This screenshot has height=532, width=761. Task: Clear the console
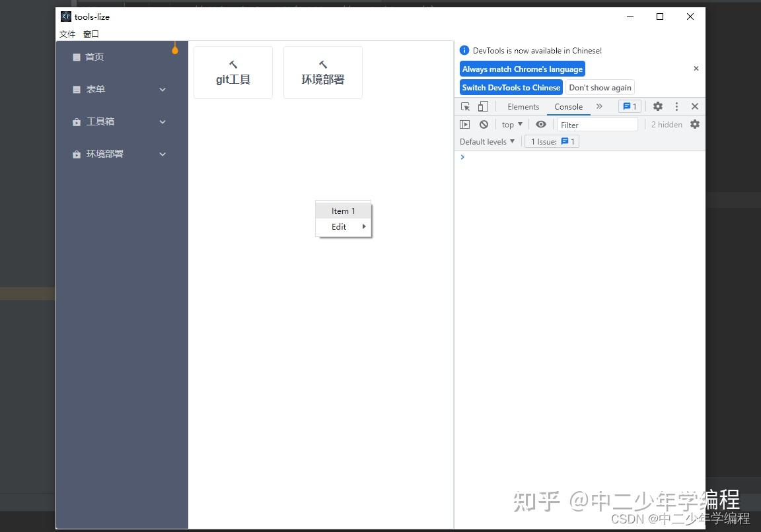click(484, 125)
